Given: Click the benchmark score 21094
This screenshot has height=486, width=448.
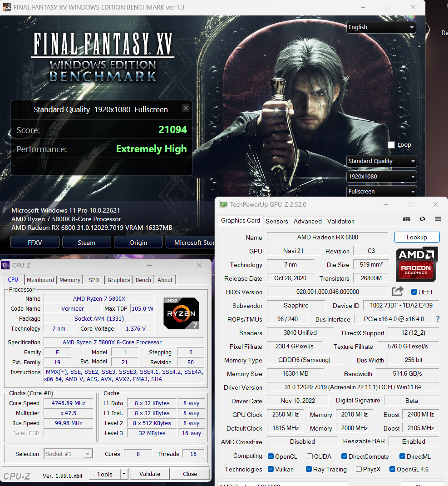Looking at the screenshot, I should click(x=172, y=129).
